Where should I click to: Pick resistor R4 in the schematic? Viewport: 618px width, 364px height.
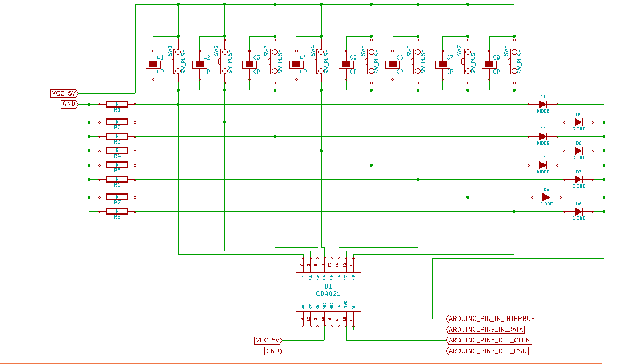[x=117, y=151]
